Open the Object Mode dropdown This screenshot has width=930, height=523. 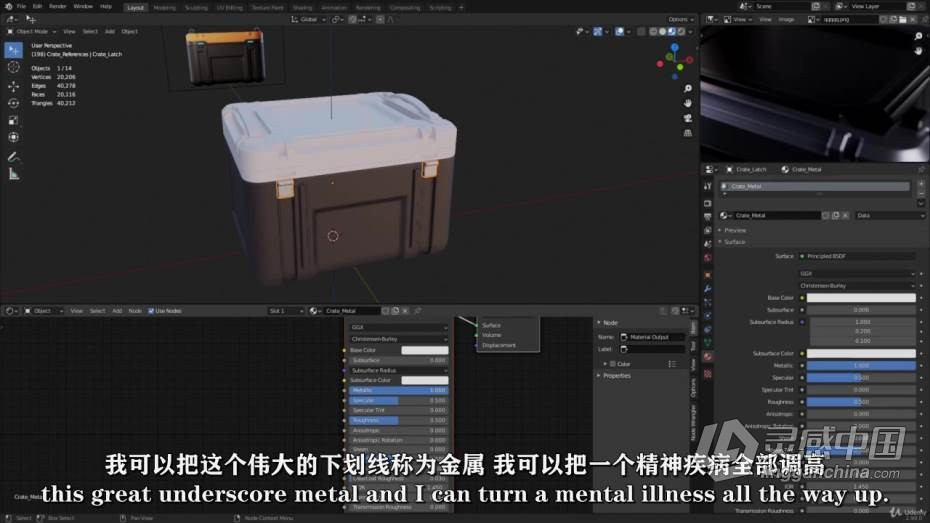pyautogui.click(x=31, y=31)
